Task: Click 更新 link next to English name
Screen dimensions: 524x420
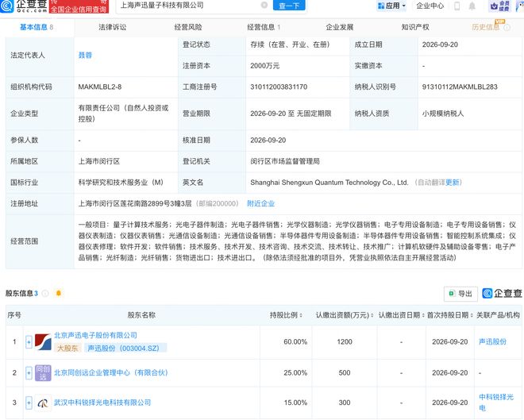Action: click(453, 183)
